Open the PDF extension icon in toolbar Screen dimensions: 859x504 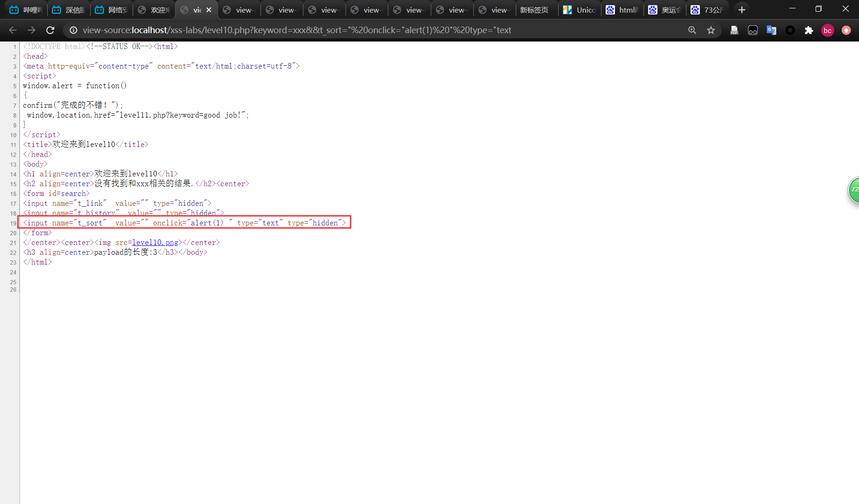[734, 30]
